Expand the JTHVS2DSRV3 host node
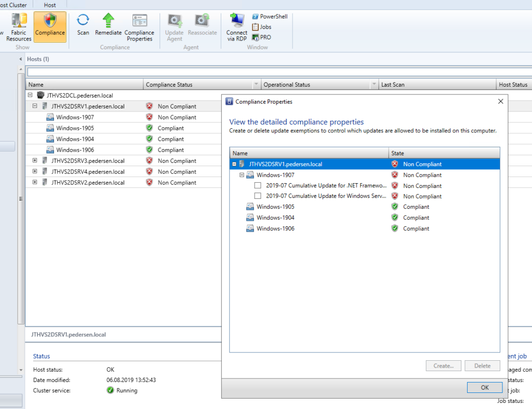 [35, 160]
